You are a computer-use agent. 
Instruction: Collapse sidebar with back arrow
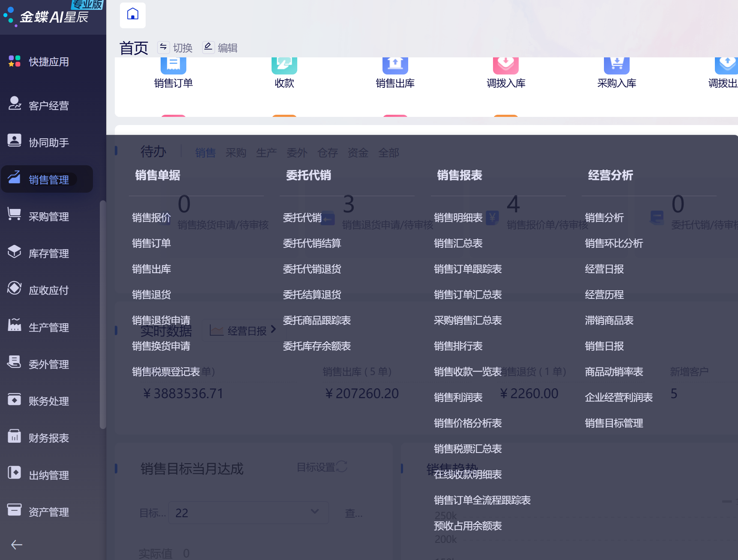17,545
